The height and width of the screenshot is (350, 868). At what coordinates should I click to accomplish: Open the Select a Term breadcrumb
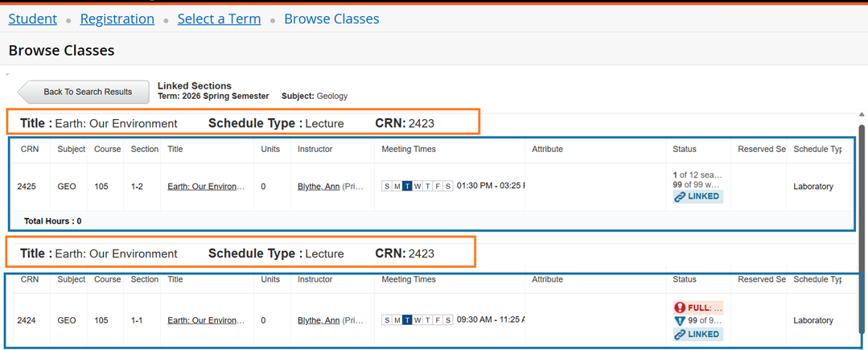point(220,19)
